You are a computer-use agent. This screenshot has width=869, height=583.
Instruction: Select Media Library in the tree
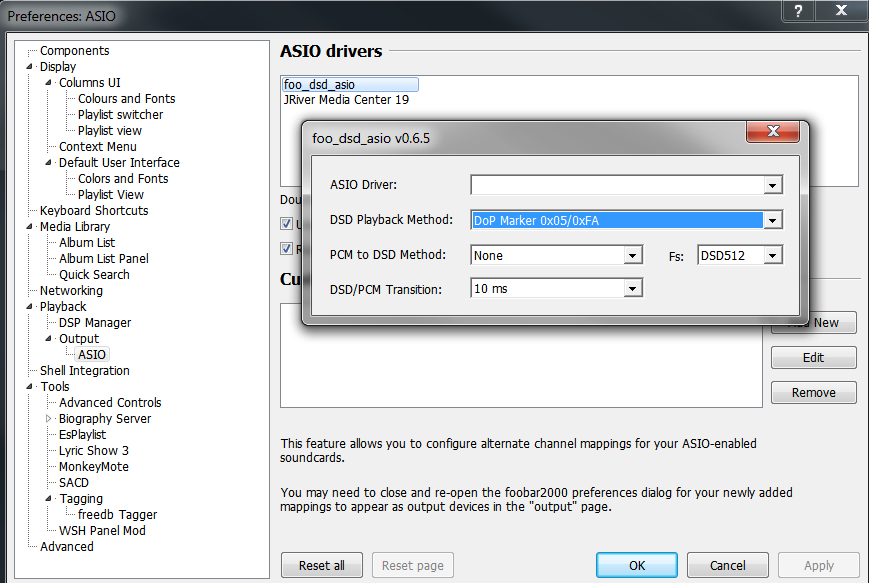pos(75,227)
